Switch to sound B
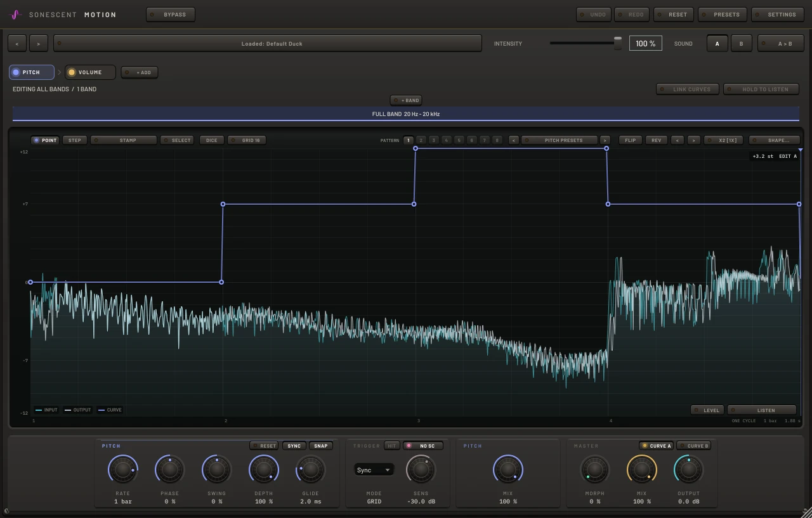Viewport: 812px width, 518px height. pyautogui.click(x=741, y=44)
